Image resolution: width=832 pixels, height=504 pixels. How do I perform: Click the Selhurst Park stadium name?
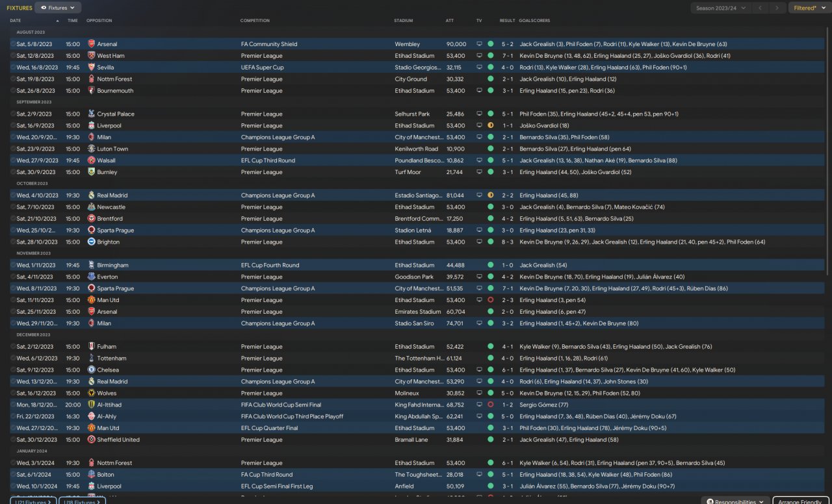412,114
